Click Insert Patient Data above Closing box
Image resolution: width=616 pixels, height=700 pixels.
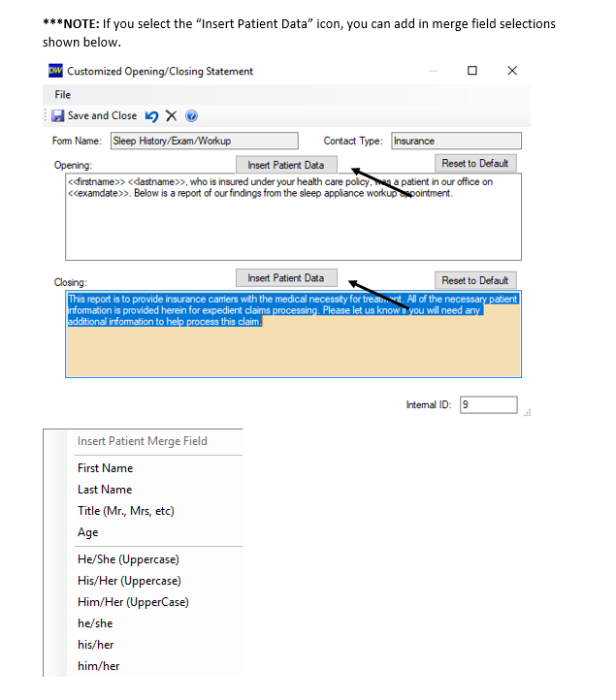(286, 277)
